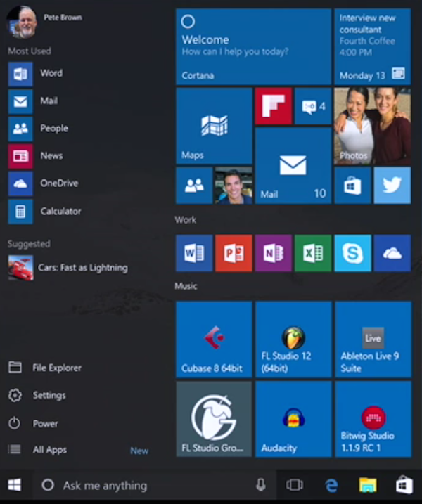Click the Work group heading

point(185,220)
